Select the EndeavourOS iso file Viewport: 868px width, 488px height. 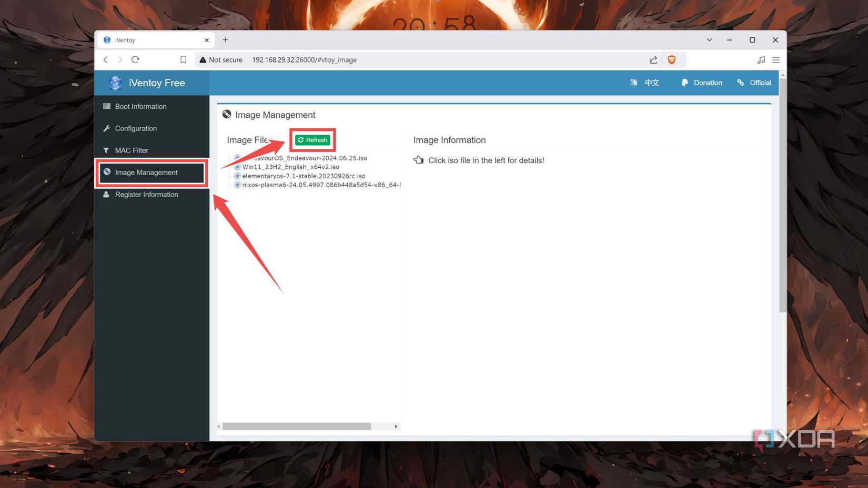click(305, 158)
